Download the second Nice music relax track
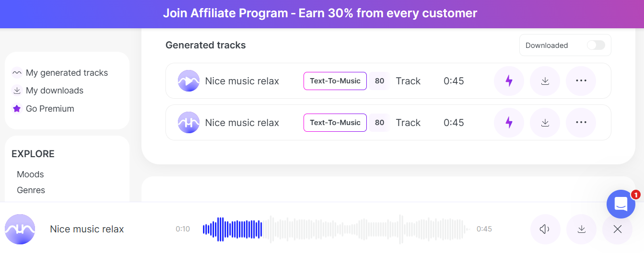Image resolution: width=644 pixels, height=253 pixels. (545, 123)
